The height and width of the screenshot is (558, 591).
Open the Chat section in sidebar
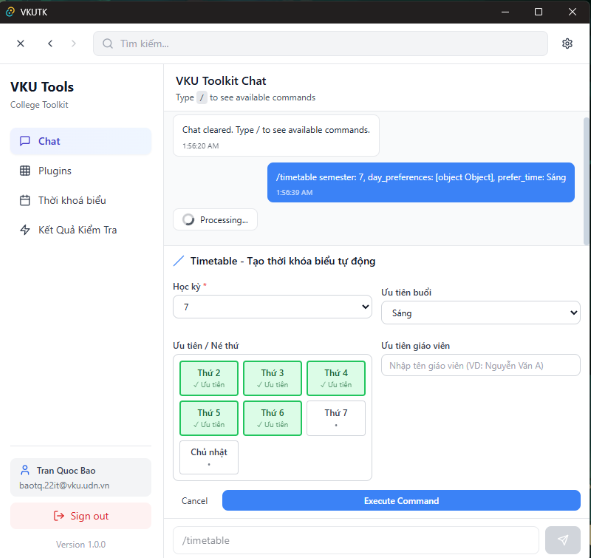click(x=81, y=141)
